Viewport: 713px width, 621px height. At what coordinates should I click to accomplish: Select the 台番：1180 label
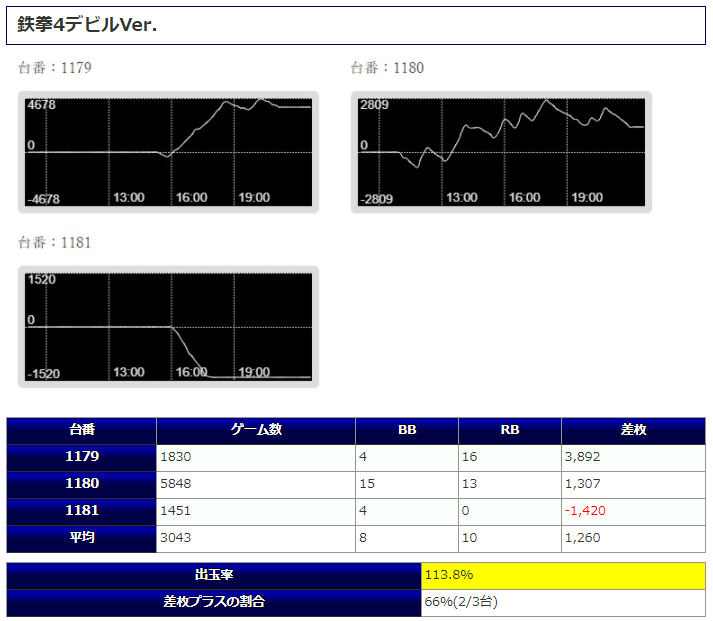[387, 68]
